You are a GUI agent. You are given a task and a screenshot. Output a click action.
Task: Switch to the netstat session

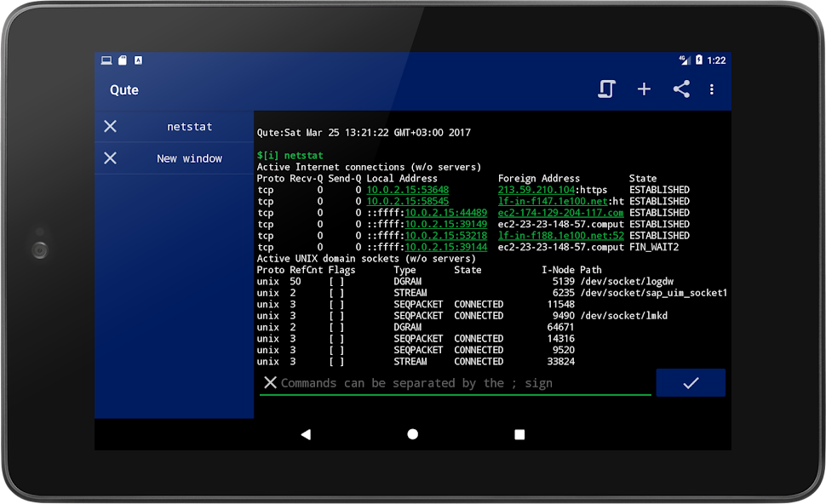(x=189, y=127)
